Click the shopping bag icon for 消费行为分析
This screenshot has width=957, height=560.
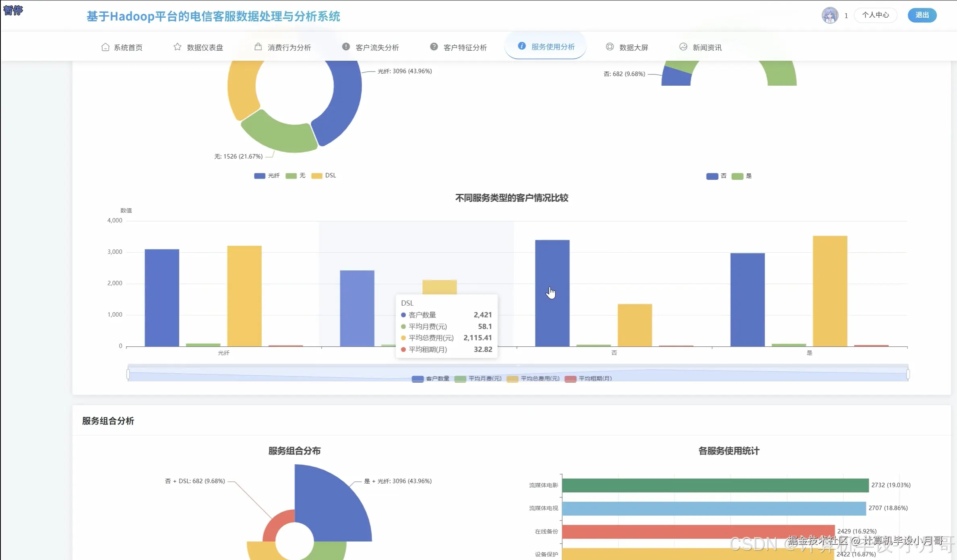click(x=258, y=47)
